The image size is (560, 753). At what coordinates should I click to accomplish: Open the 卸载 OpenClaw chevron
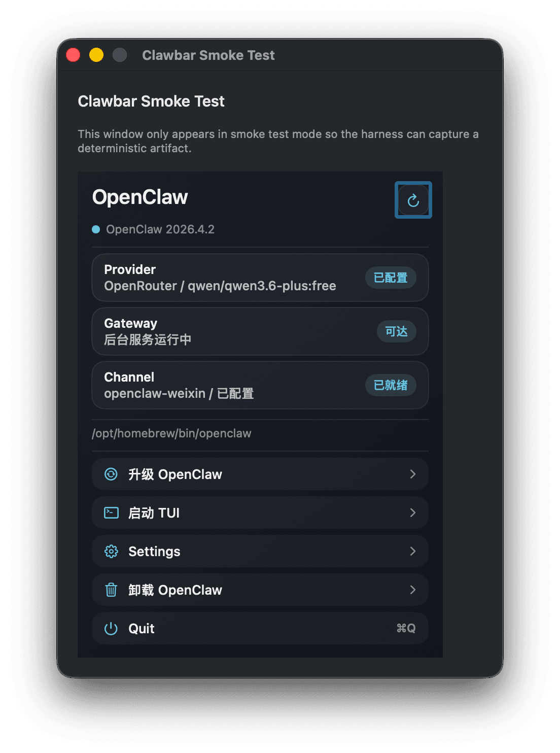(x=412, y=590)
